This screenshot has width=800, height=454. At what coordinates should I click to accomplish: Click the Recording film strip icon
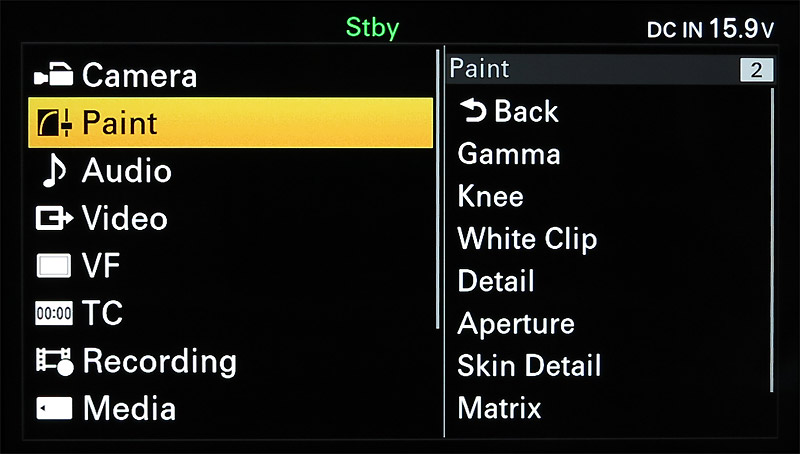(x=53, y=361)
